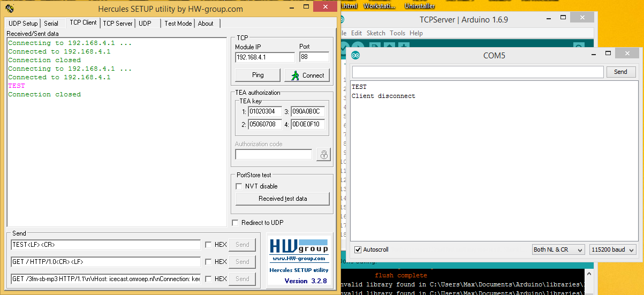Screen dimensions: 644x295
Task: Click the Uninstaller desktop shortcut label
Action: pyautogui.click(x=420, y=6)
